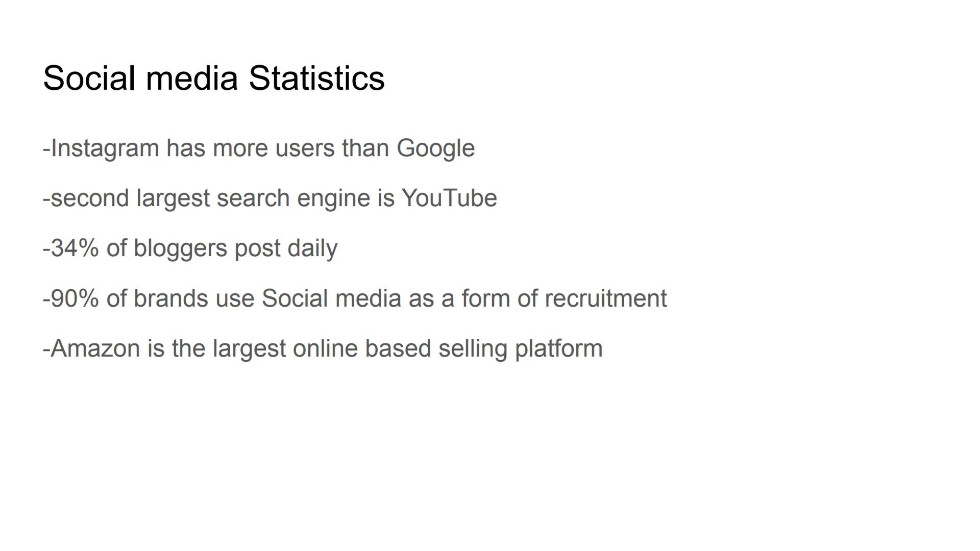Select the second largest search engine line
This screenshot has width=980, height=551.
click(x=269, y=198)
